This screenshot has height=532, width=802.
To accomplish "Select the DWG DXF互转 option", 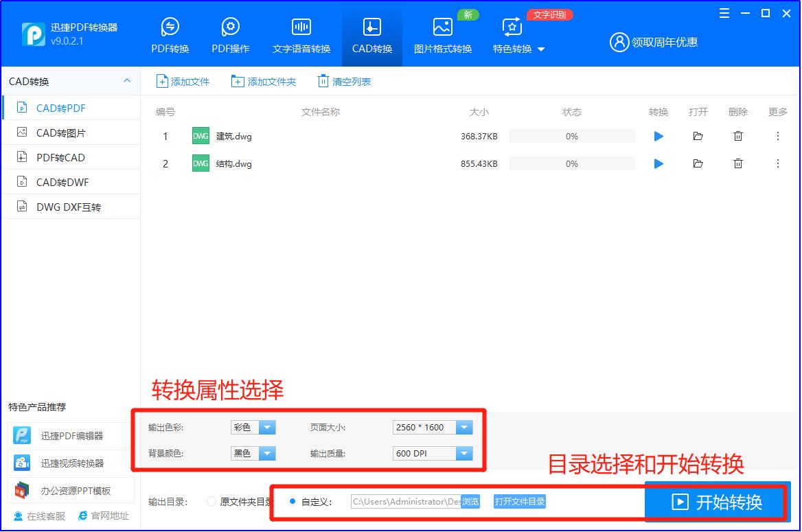I will 59,206.
